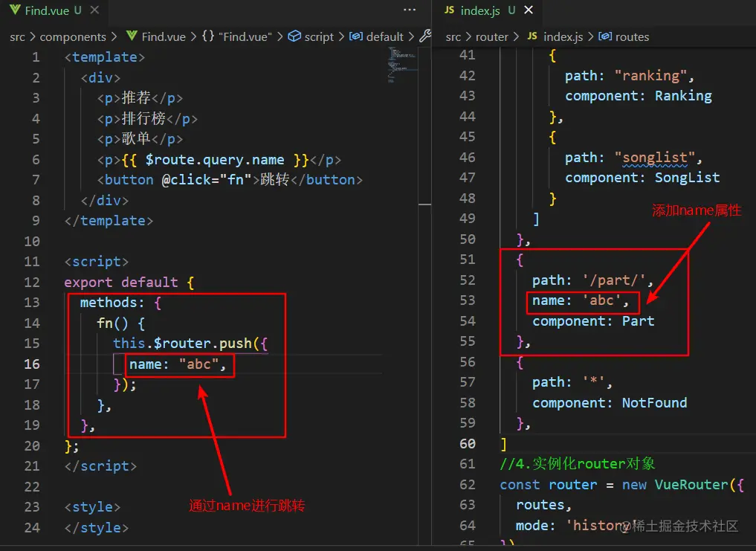Click component: Ranking on line 43

(639, 96)
